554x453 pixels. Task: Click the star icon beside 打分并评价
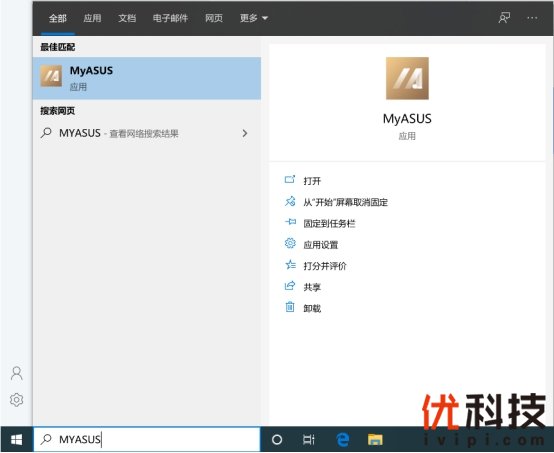290,264
